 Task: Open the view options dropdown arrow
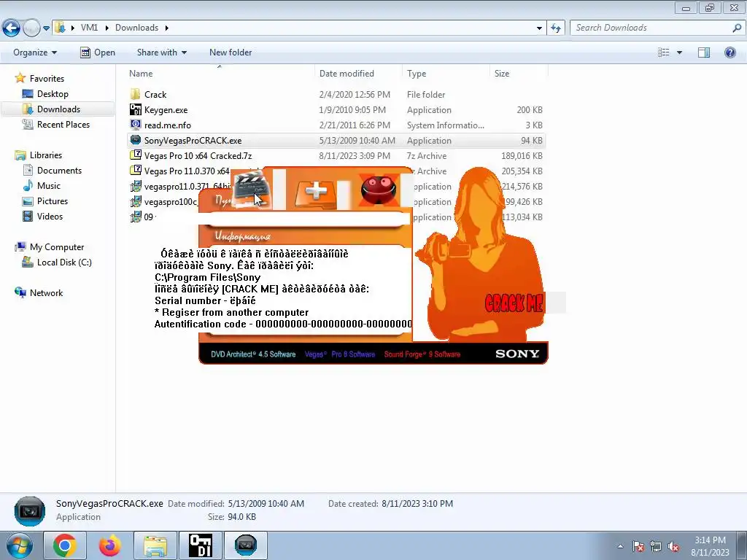pos(679,52)
